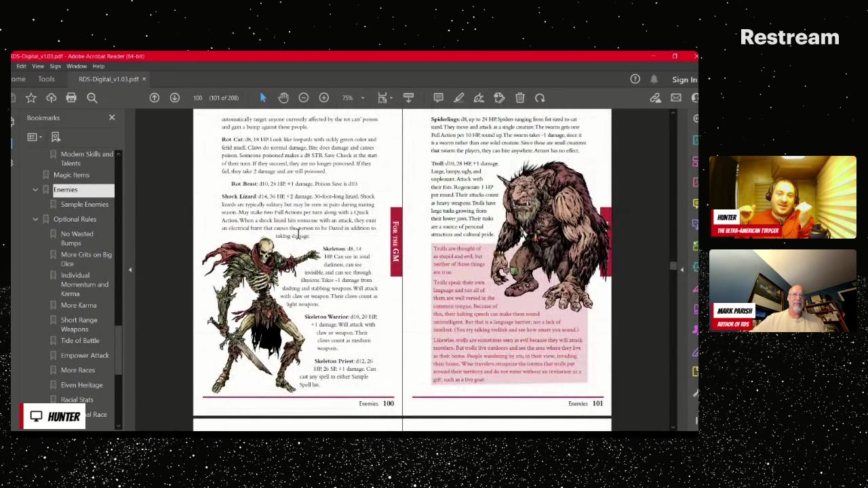Screen dimensions: 868x488
Task: Zoom out with the minus icon
Action: point(304,98)
